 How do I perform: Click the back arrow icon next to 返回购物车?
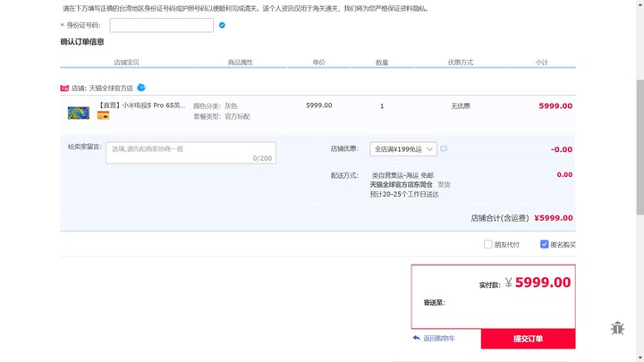click(x=416, y=338)
